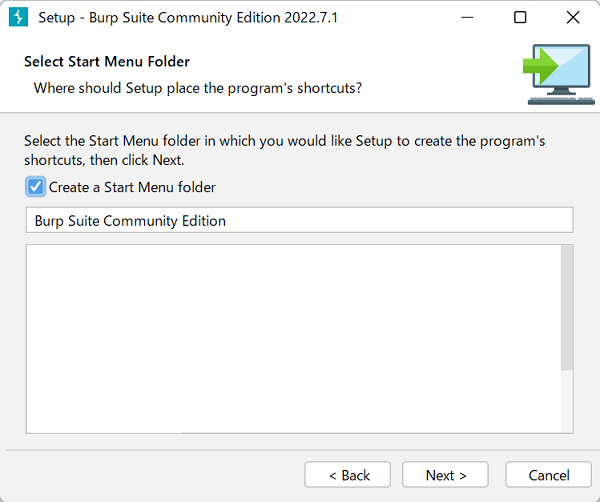Screen dimensions: 600x502
Task: Click the installer computer arrow graphic
Action: pyautogui.click(x=559, y=74)
